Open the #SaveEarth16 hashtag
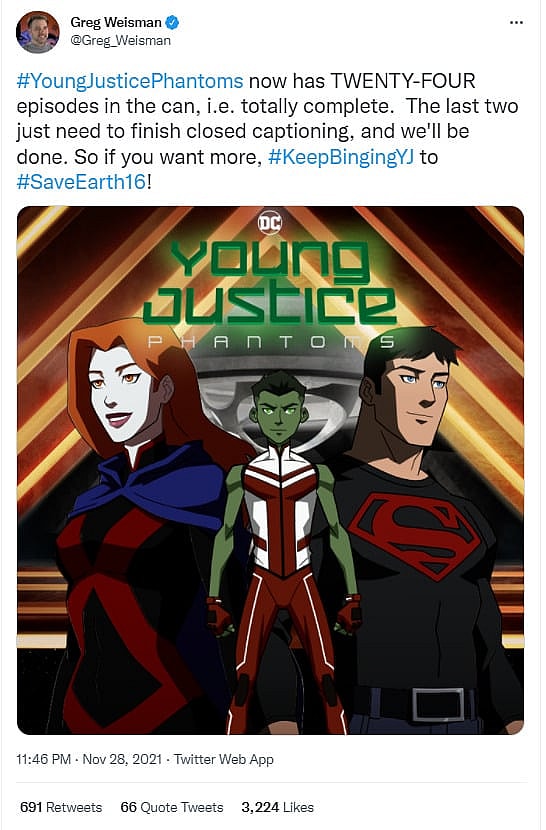 coord(81,182)
